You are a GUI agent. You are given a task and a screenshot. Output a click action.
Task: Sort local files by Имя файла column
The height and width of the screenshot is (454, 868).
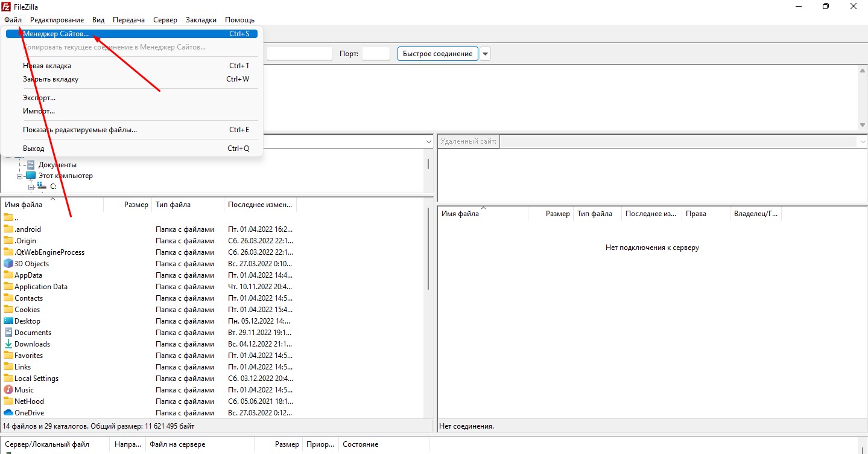[x=52, y=205]
